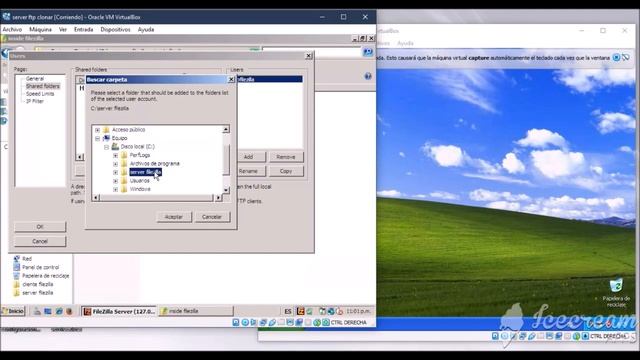Select Shared folders page
The image size is (640, 360).
[x=43, y=86]
